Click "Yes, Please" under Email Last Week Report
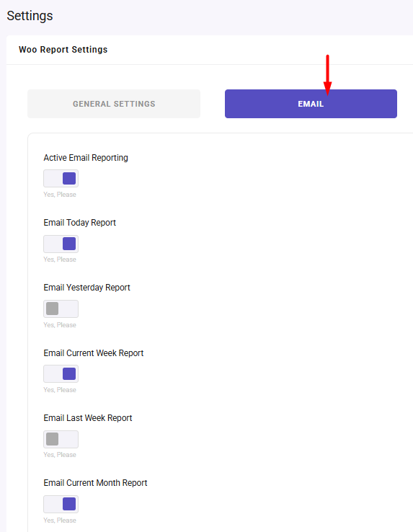This screenshot has width=413, height=532. point(60,455)
